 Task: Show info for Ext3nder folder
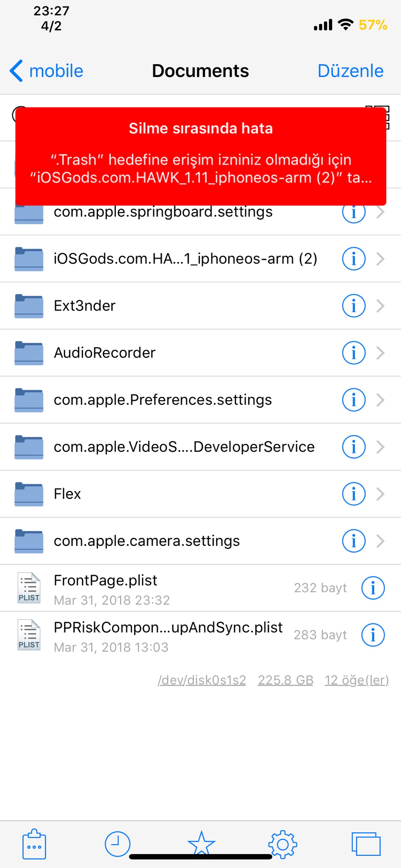354,306
